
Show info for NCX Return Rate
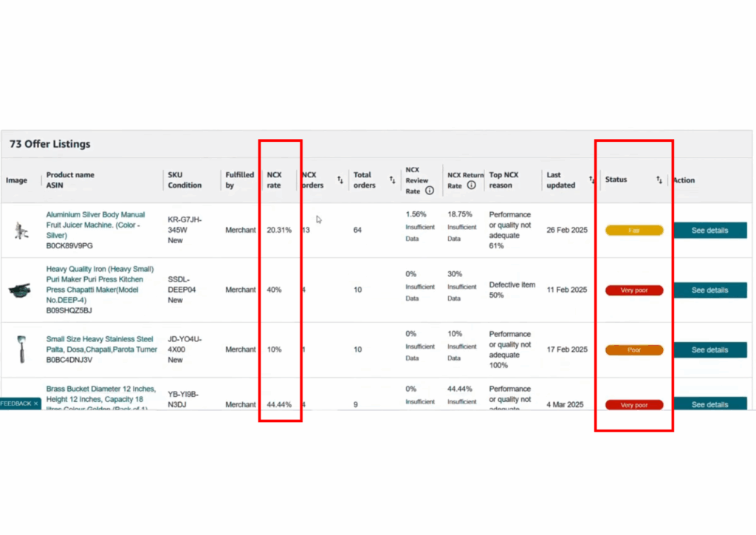[471, 185]
